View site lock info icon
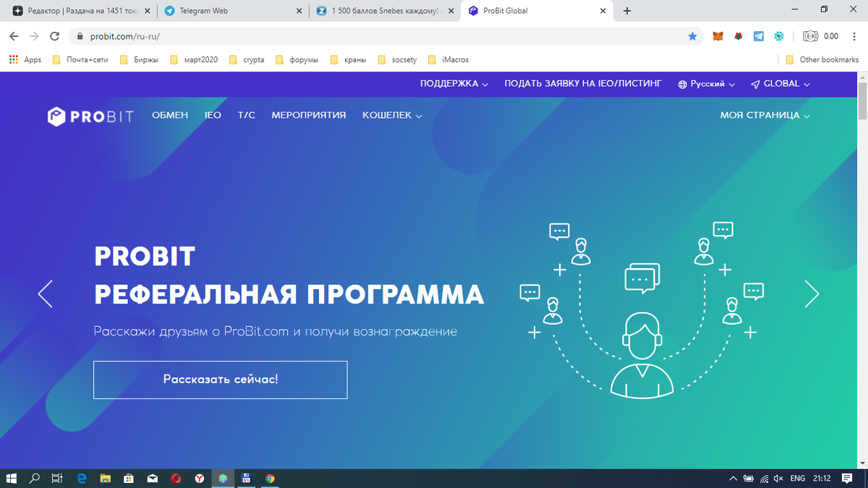The width and height of the screenshot is (868, 488). pos(80,35)
